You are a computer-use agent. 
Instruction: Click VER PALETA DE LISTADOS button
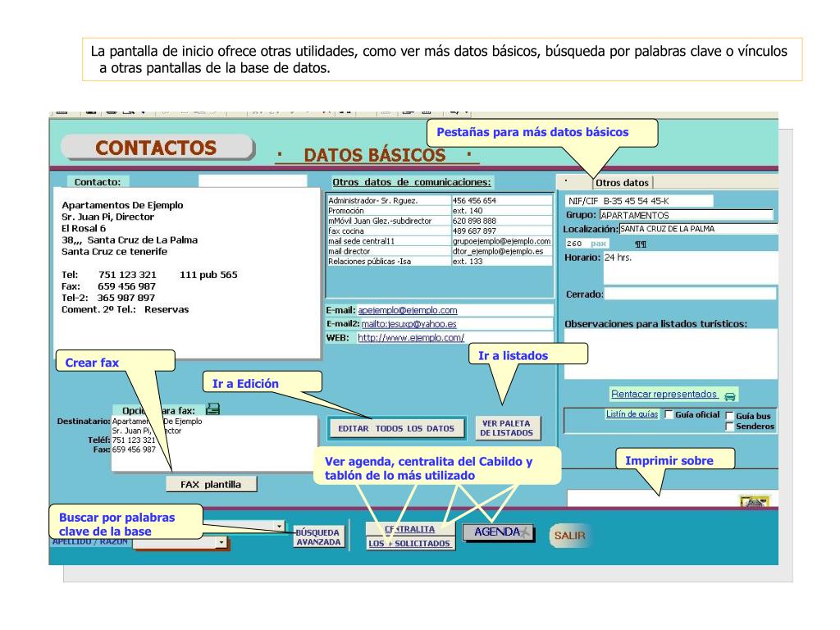(507, 428)
